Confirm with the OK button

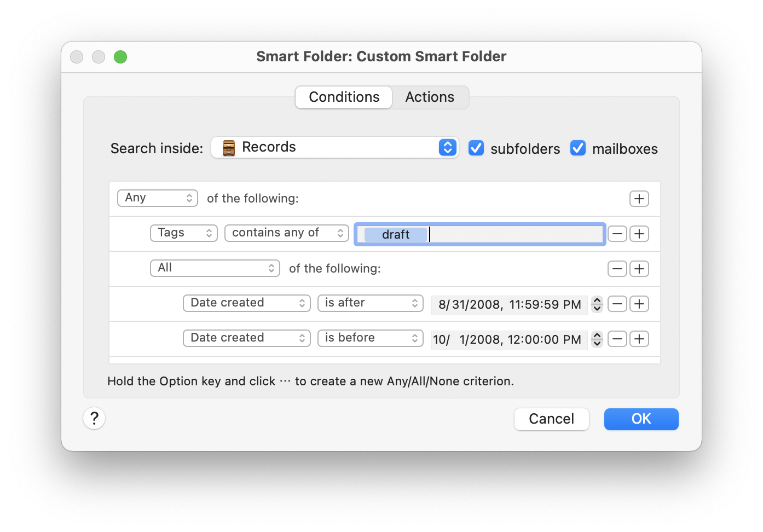point(641,419)
